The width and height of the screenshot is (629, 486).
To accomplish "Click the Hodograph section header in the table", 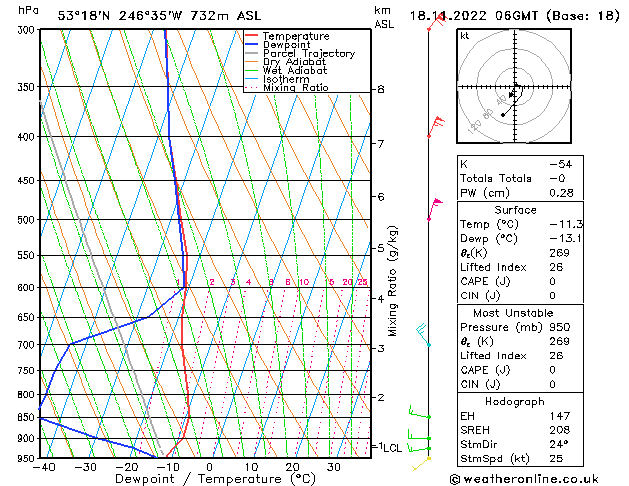I will [x=515, y=400].
